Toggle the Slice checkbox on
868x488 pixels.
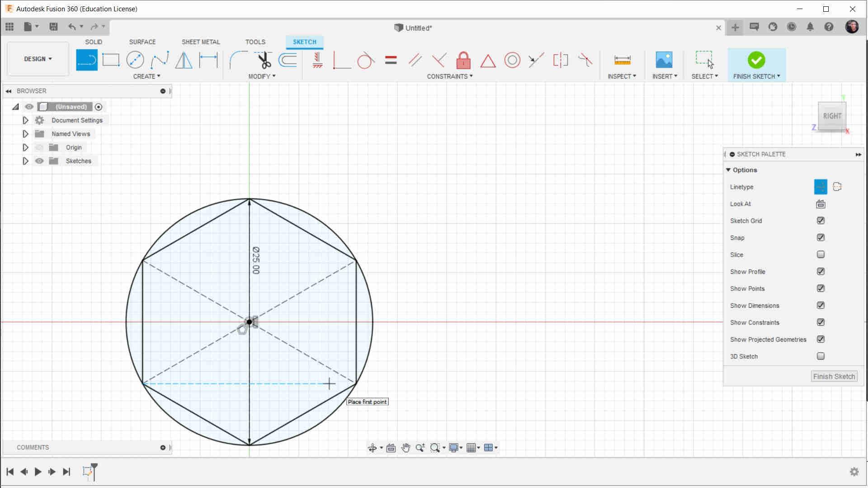pyautogui.click(x=821, y=254)
